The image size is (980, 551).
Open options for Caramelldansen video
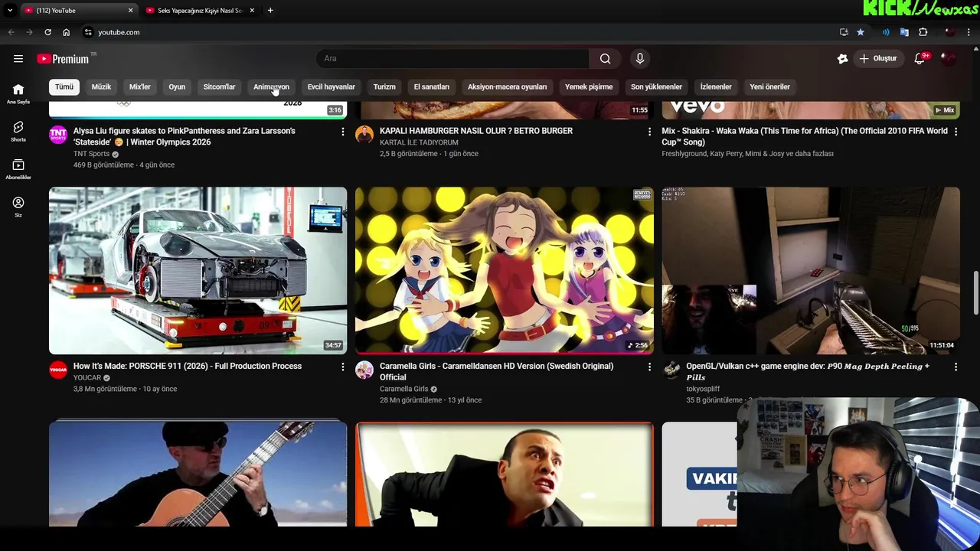coord(649,367)
